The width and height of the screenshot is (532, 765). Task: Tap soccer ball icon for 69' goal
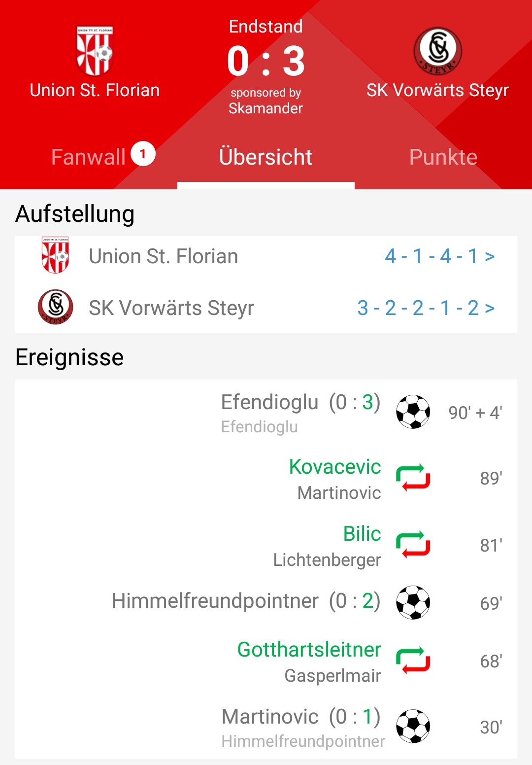point(413,602)
